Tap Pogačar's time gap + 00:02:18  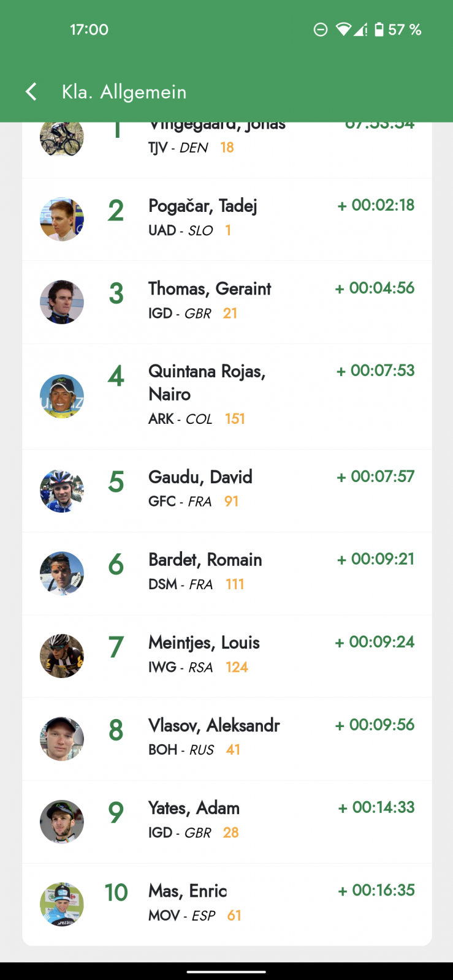(376, 205)
